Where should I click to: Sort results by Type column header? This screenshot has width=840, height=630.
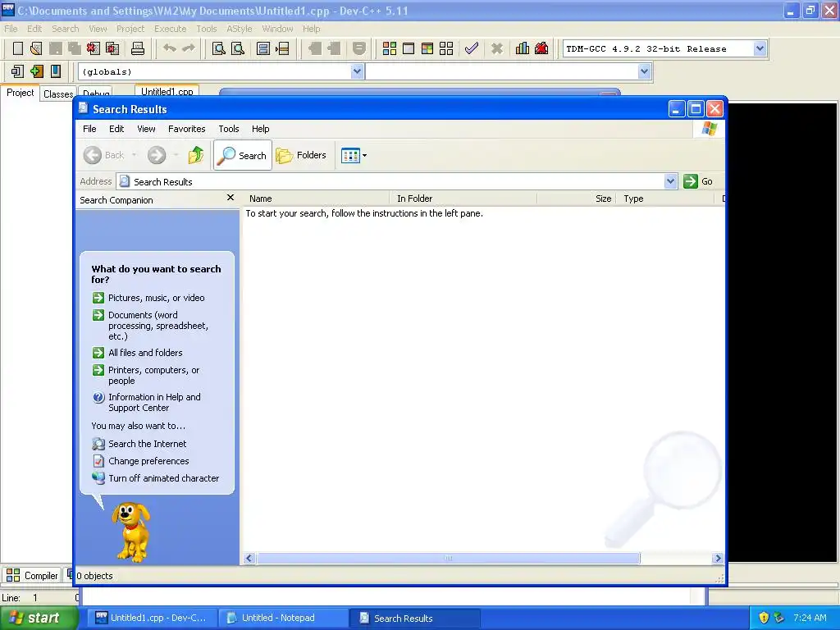click(665, 199)
